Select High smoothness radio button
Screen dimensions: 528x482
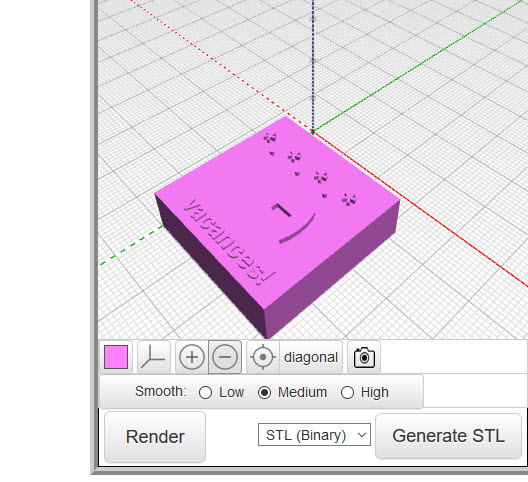click(x=347, y=392)
